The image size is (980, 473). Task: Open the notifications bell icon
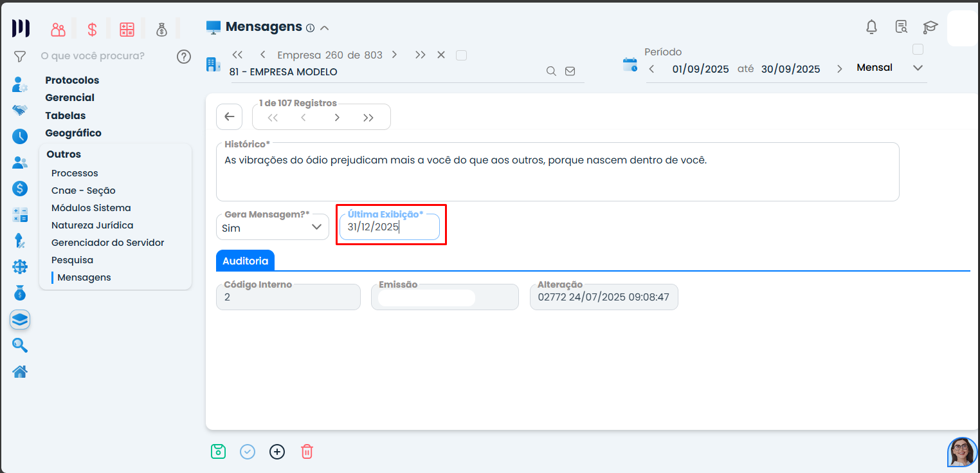(872, 27)
